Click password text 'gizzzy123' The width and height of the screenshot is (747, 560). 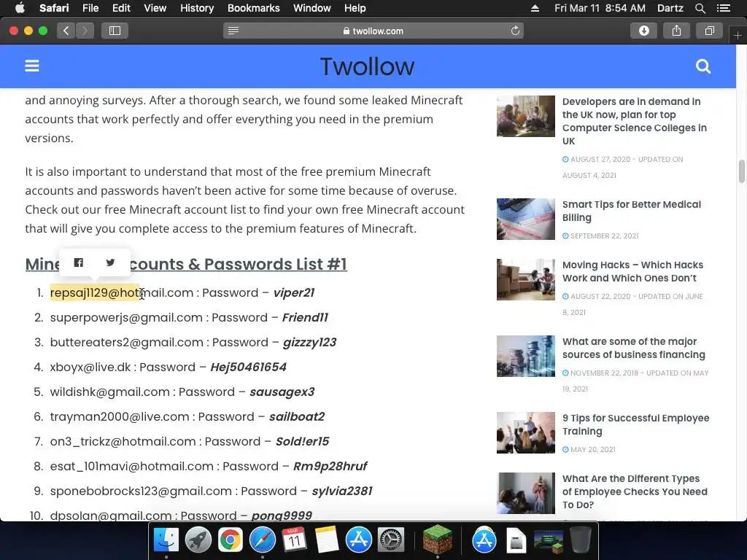(309, 343)
